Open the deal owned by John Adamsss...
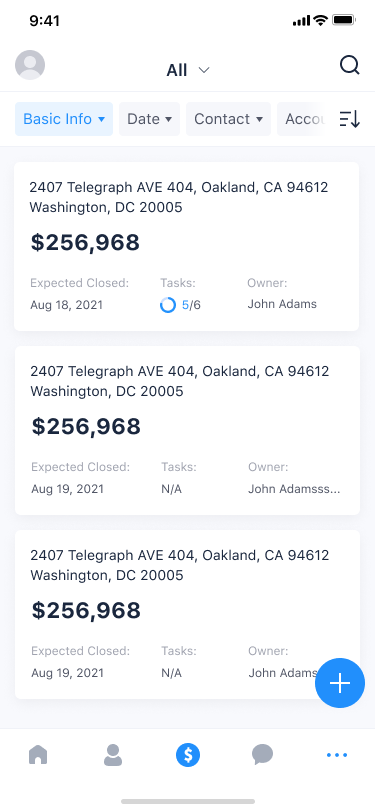Screen dimensions: 375x812 point(187,430)
